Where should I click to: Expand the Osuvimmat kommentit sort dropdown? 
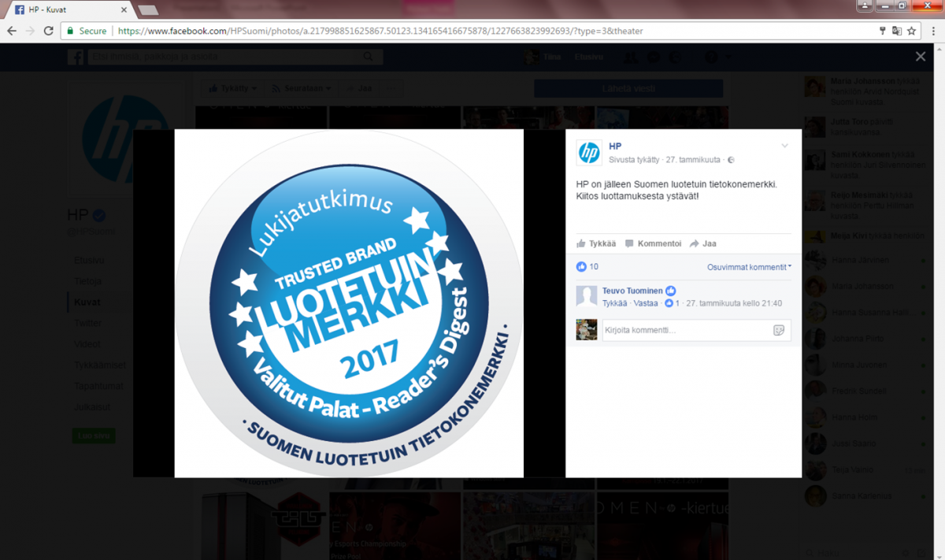749,267
